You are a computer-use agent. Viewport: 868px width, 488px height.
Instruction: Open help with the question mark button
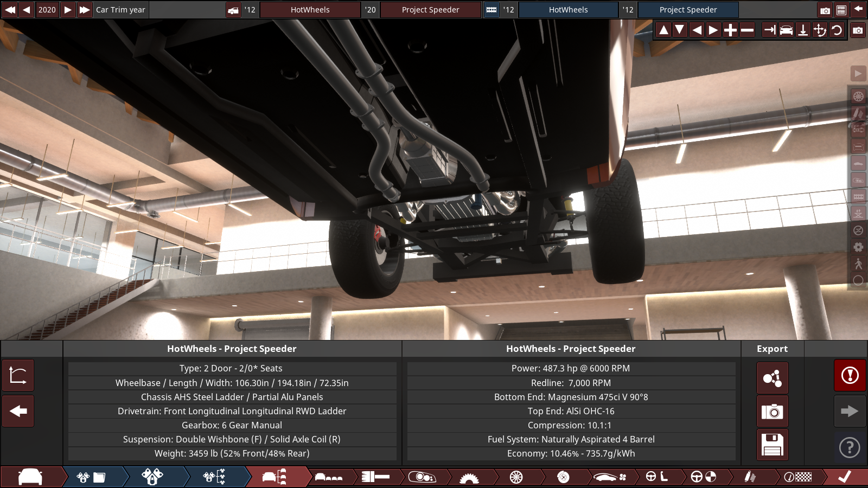coord(850,447)
